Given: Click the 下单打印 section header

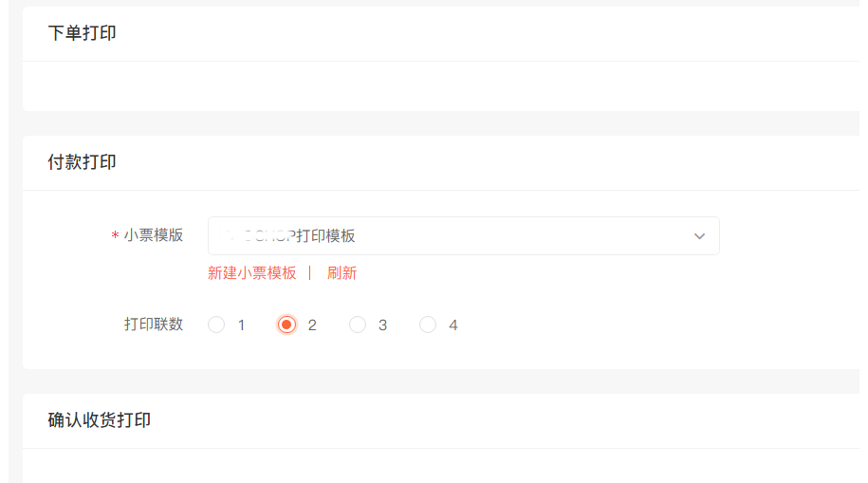Looking at the screenshot, I should tap(82, 33).
